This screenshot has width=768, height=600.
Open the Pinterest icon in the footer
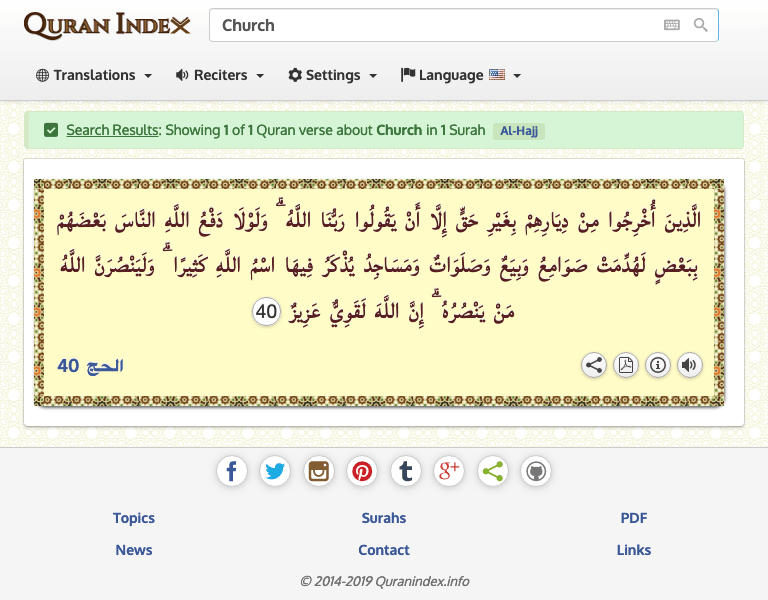[362, 471]
